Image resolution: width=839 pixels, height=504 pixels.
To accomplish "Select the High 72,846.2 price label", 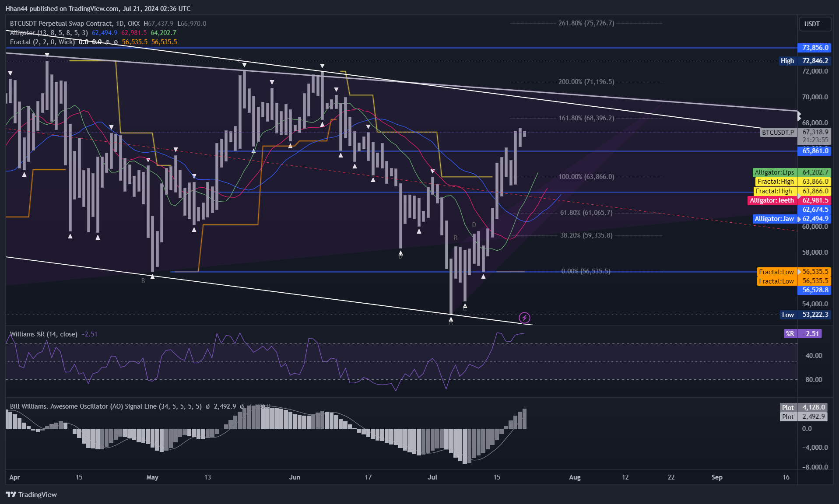I will point(804,61).
